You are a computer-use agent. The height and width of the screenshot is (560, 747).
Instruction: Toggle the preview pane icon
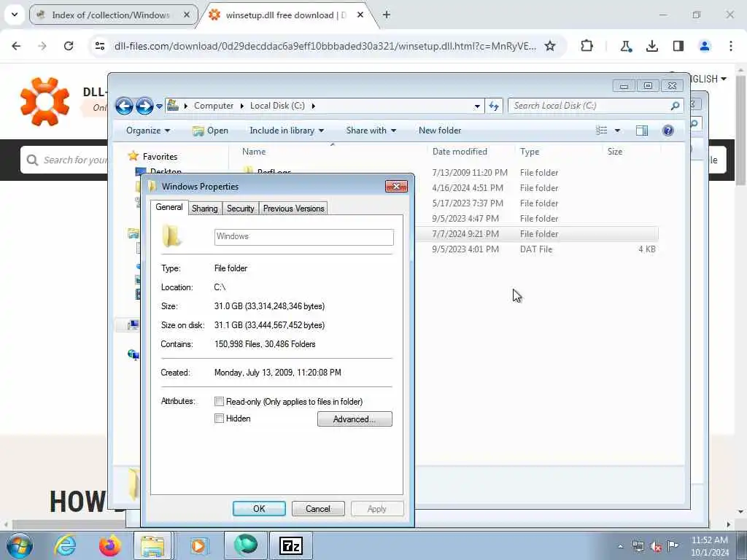click(x=642, y=131)
